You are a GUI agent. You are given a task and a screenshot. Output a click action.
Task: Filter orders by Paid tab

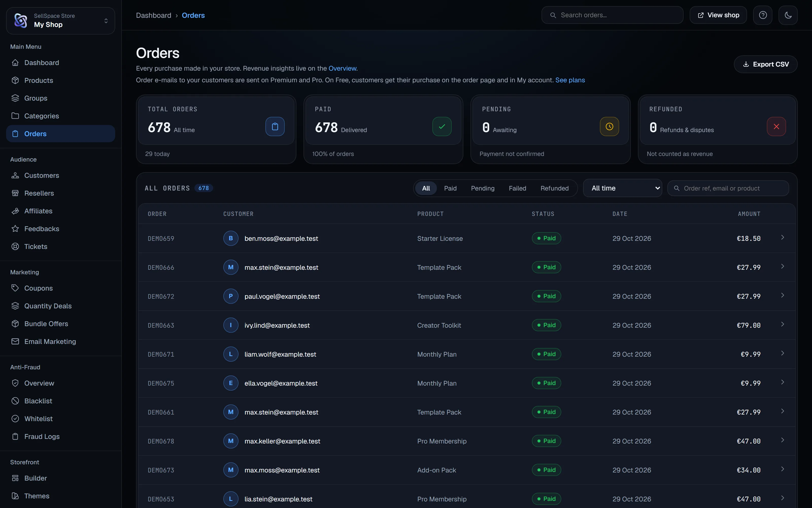coord(450,188)
